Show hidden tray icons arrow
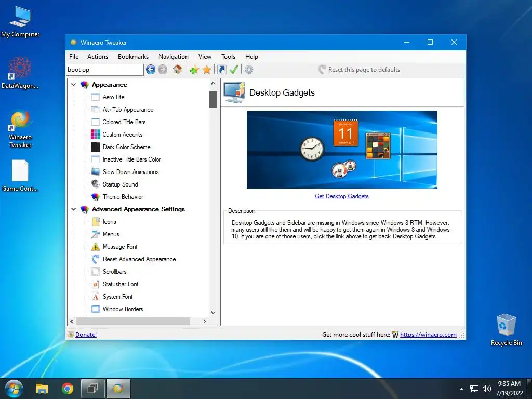Screen dimensions: 532x399 pos(461,389)
